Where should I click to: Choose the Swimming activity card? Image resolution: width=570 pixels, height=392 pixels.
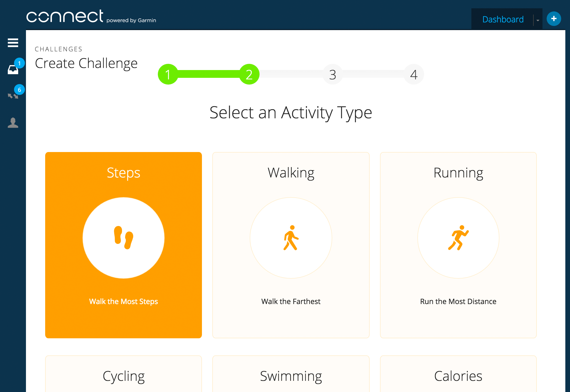(291, 374)
